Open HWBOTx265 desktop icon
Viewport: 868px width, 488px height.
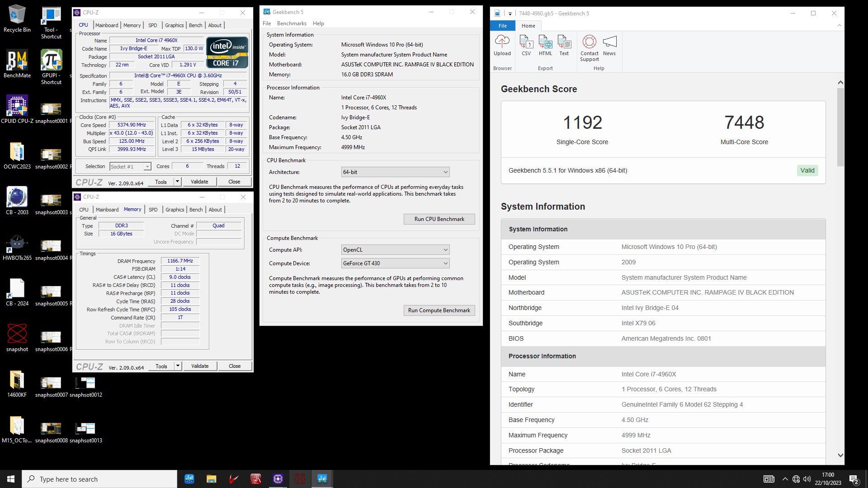[x=17, y=246]
